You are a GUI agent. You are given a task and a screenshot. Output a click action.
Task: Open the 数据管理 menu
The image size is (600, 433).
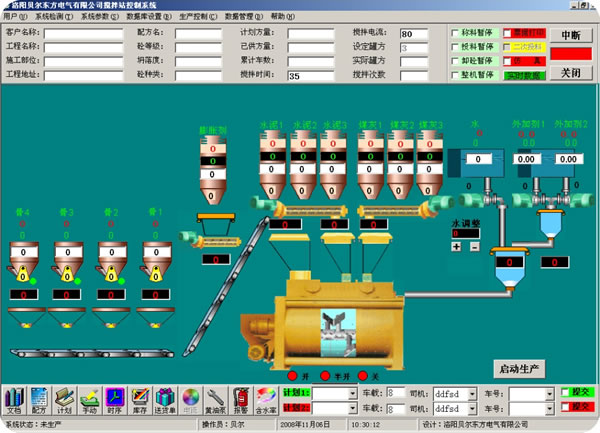(x=244, y=16)
